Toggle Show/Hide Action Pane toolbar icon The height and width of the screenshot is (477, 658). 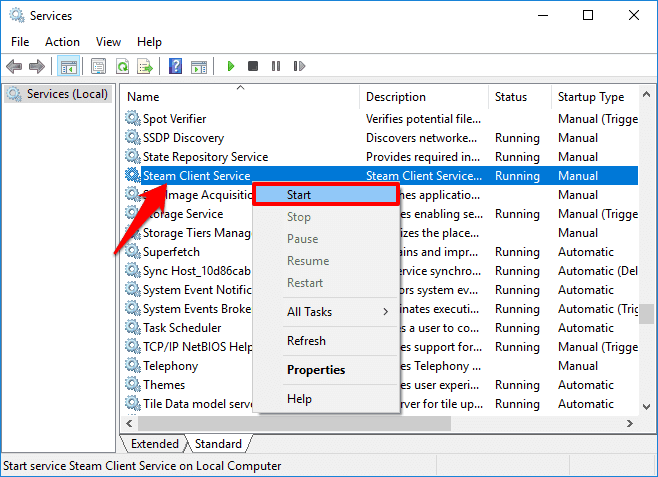[199, 66]
